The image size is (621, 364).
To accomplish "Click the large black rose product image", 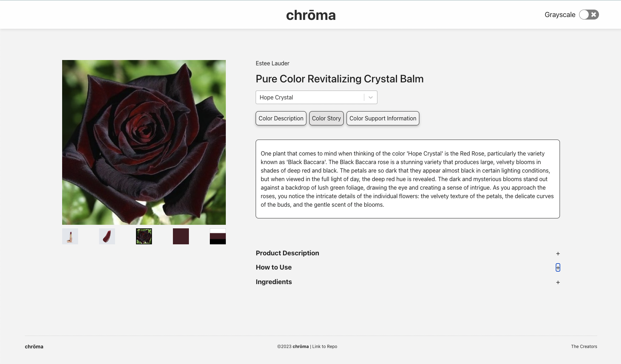I will point(143,142).
